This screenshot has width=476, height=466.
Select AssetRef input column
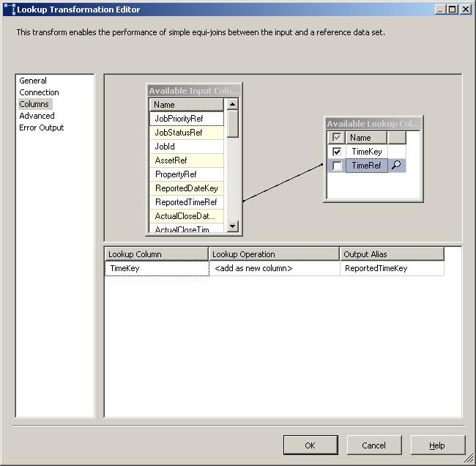(187, 160)
